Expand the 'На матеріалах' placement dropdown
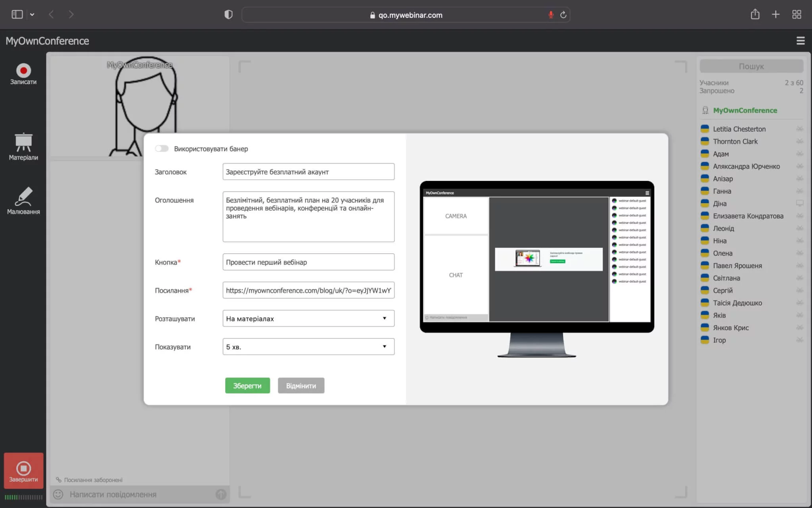Viewport: 812px width, 508px height. tap(308, 318)
